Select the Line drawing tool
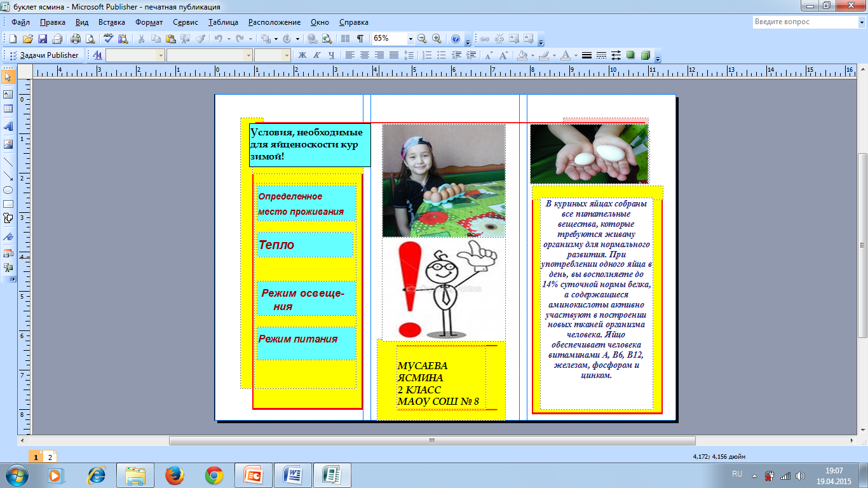 tap(8, 162)
